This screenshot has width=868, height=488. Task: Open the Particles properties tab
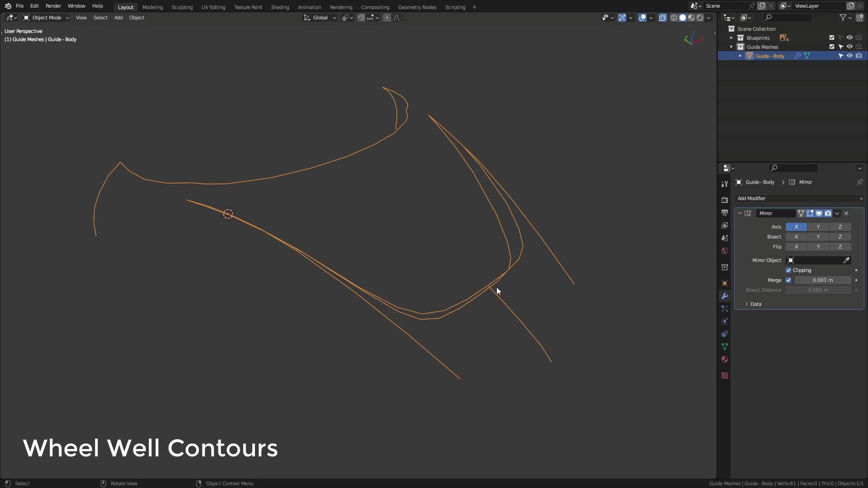point(725,309)
